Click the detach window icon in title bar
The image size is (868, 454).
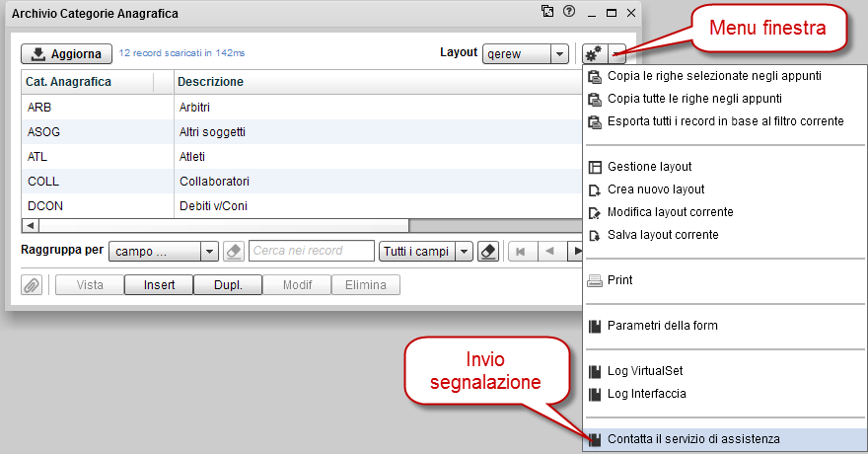coord(547,12)
